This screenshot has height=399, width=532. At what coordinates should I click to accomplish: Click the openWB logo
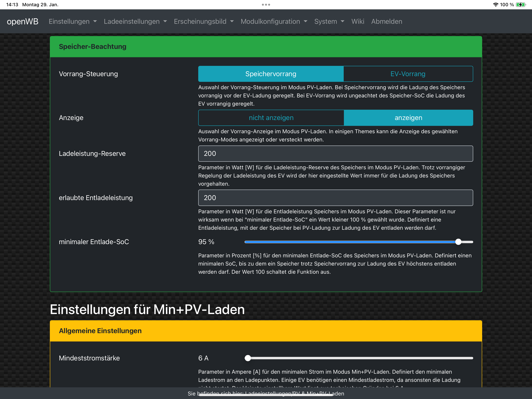tap(23, 21)
